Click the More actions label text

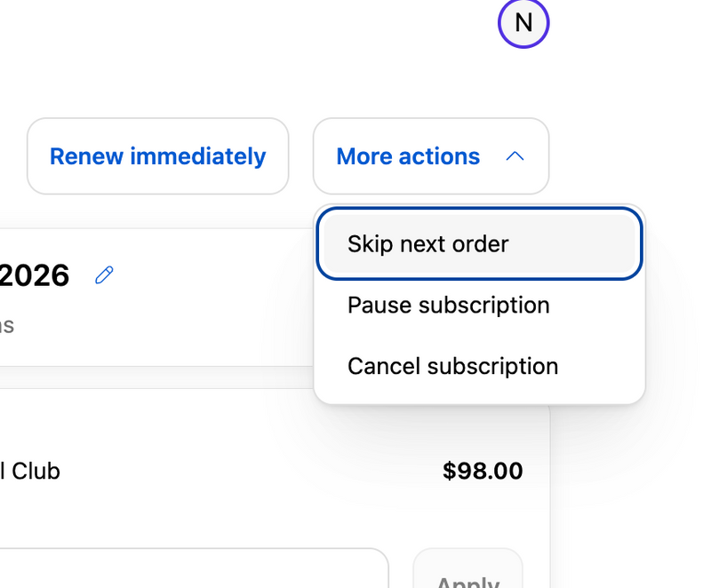408,156
